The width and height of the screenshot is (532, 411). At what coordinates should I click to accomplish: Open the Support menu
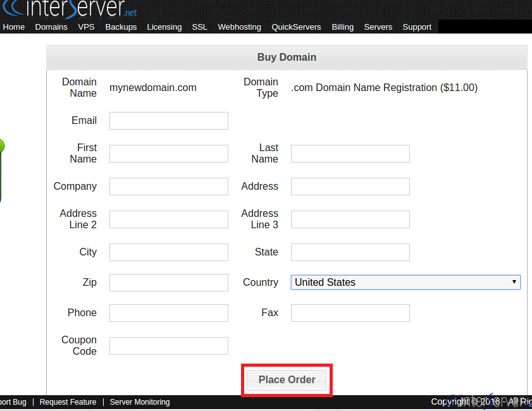[417, 27]
